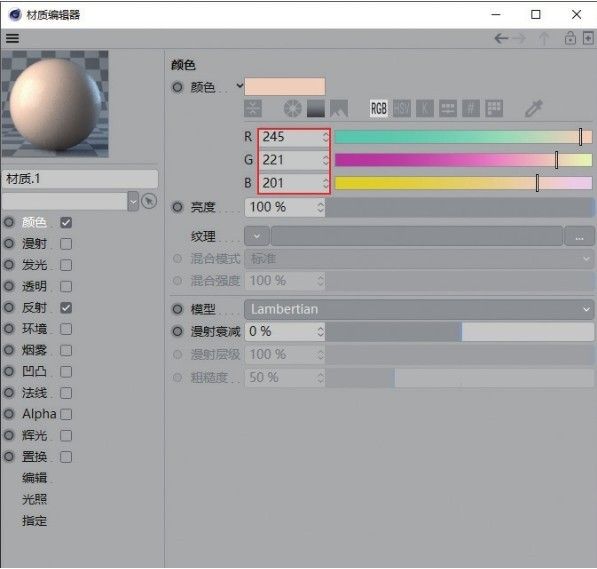Select the 编辑 entry in the channel list
This screenshot has height=569, width=597.
click(x=34, y=478)
